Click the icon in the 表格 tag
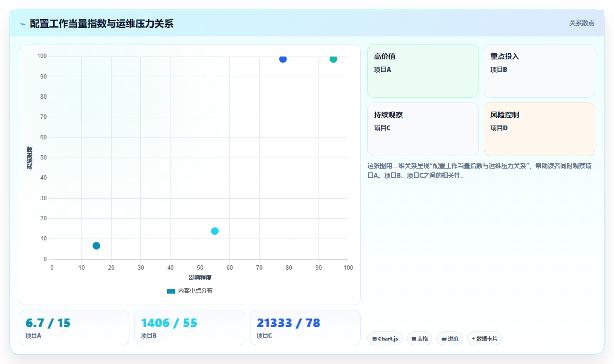 (414, 339)
